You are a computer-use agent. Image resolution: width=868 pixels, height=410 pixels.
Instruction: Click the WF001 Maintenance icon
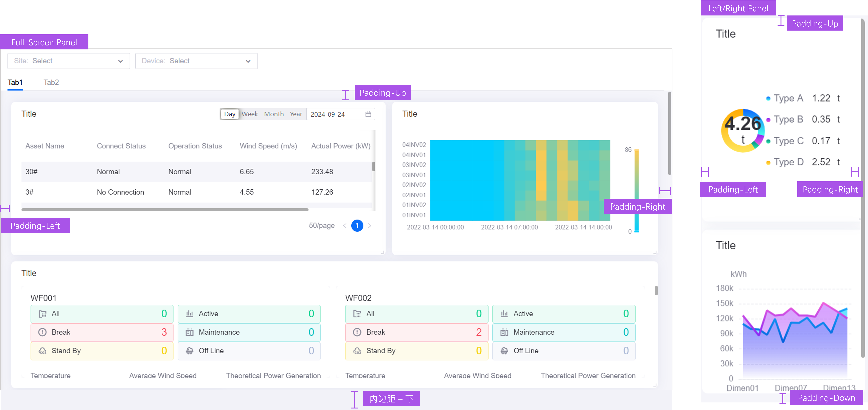click(190, 332)
